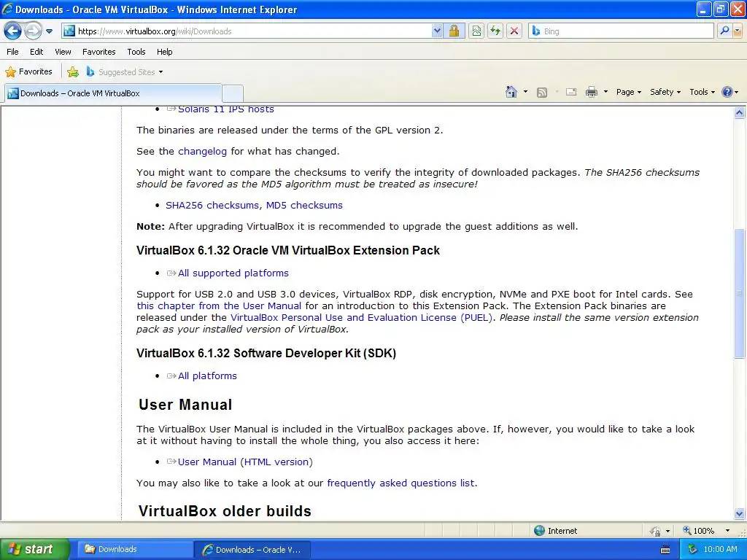Switch to the Downloads folder taskbar item
This screenshot has height=560, width=747.
[x=135, y=549]
